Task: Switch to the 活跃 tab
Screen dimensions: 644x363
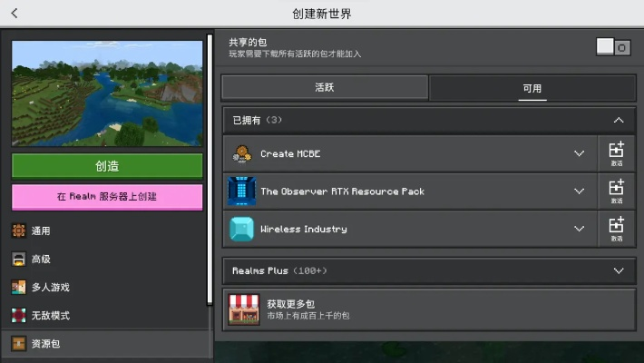Action: coord(325,88)
